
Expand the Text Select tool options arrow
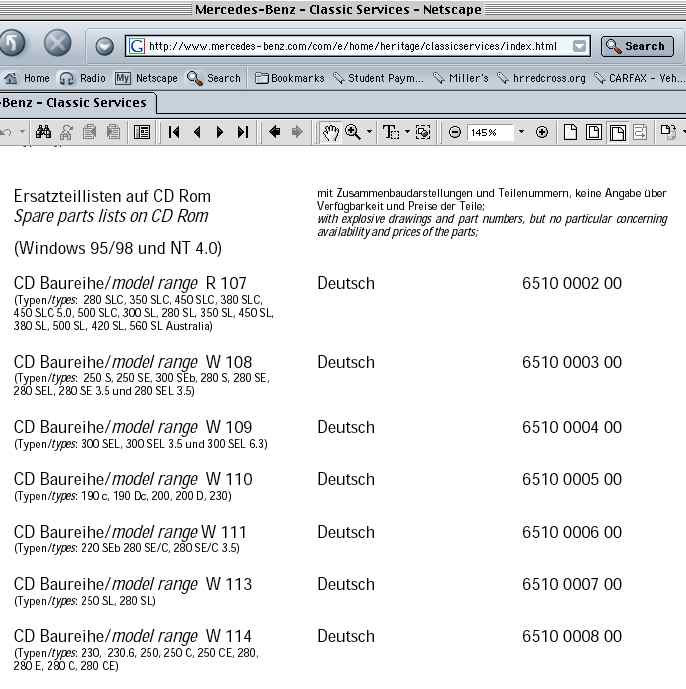point(407,131)
